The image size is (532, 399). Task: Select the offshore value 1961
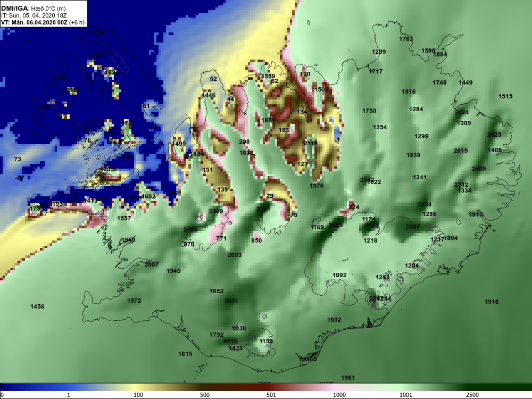pos(348,378)
